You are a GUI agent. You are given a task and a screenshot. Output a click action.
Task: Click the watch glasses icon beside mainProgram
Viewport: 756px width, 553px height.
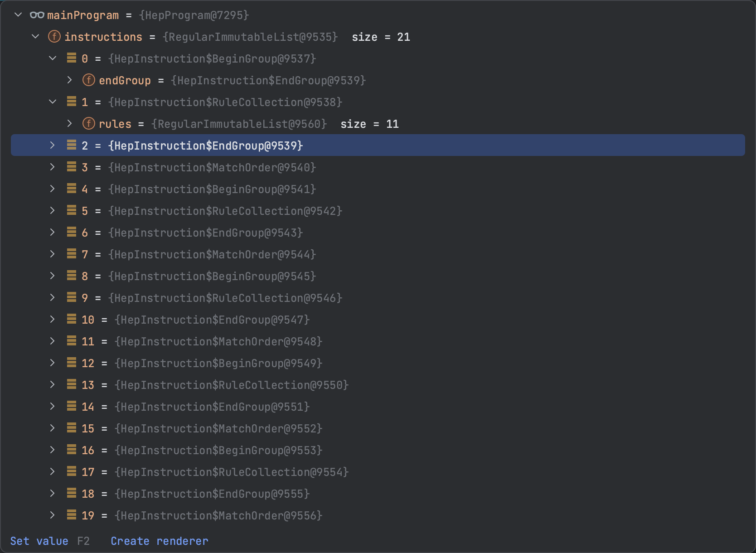coord(37,15)
